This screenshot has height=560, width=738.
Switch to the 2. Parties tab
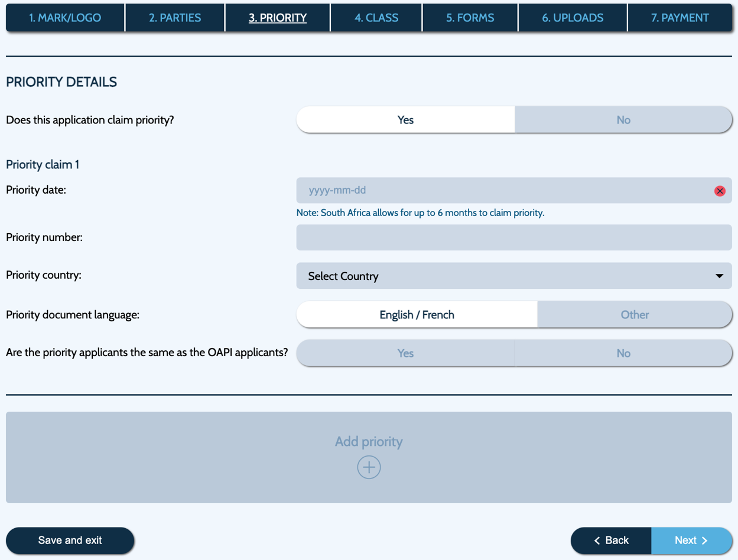175,18
